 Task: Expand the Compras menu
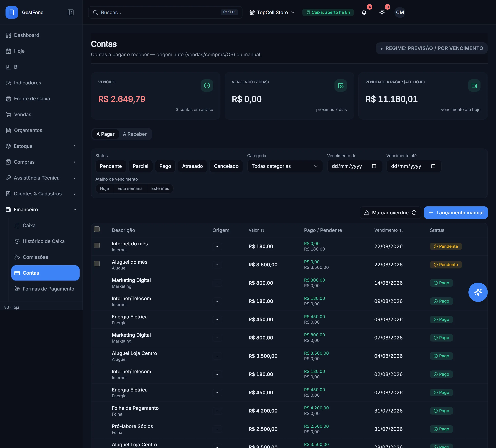[41, 162]
